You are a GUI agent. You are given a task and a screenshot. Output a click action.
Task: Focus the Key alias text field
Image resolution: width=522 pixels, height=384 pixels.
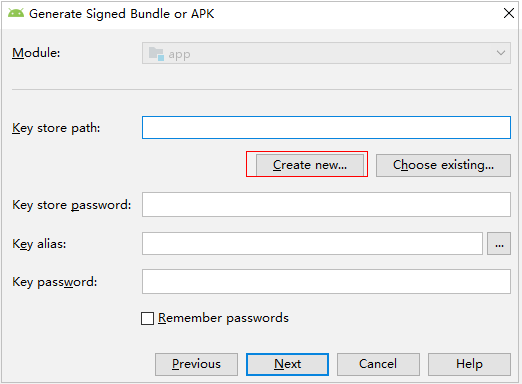point(312,244)
